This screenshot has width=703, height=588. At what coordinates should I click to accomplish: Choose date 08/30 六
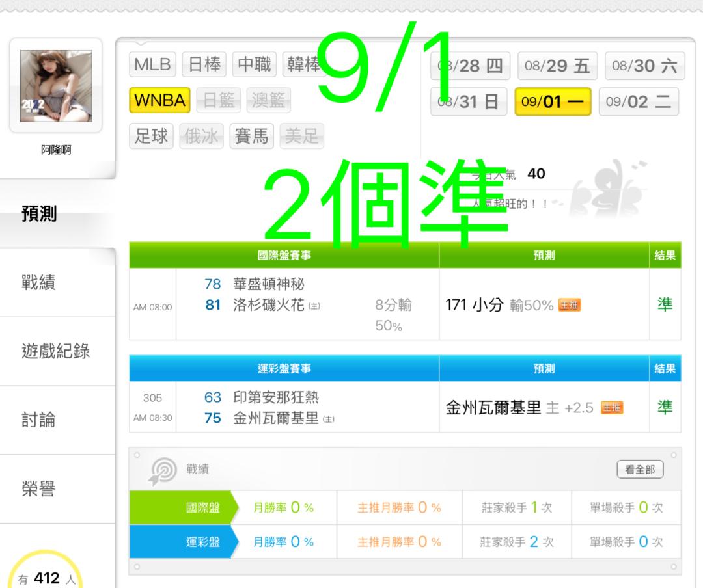tap(644, 66)
